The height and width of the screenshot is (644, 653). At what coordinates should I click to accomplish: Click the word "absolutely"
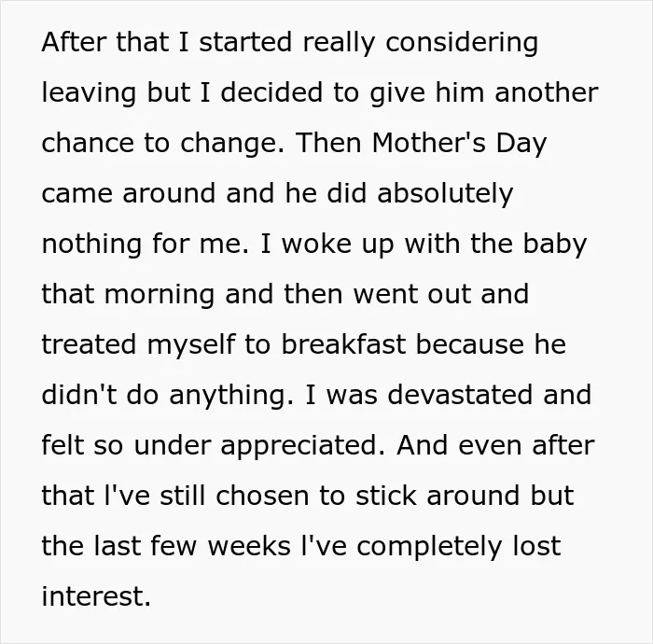pos(445,194)
